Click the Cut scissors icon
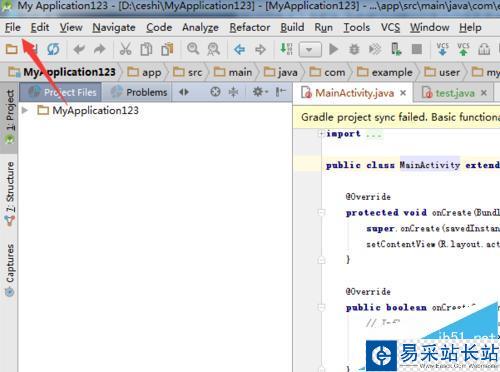This screenshot has width=500, height=372. (x=125, y=49)
